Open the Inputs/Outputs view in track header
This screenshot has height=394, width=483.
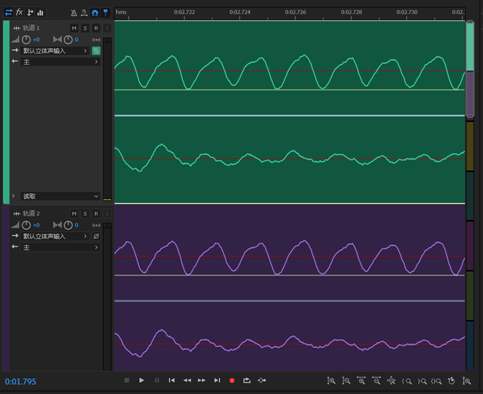8,13
